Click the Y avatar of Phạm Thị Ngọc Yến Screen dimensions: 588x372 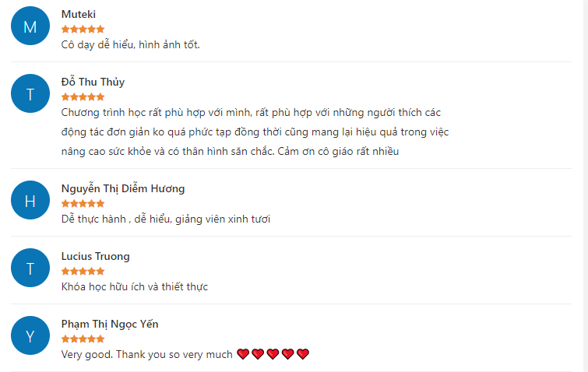tap(30, 335)
